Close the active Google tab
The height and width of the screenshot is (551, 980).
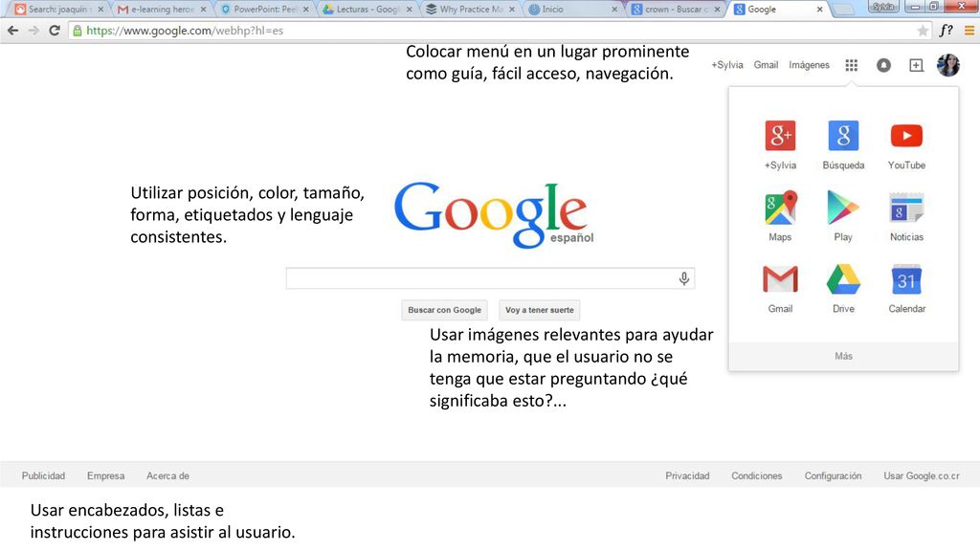pos(819,10)
